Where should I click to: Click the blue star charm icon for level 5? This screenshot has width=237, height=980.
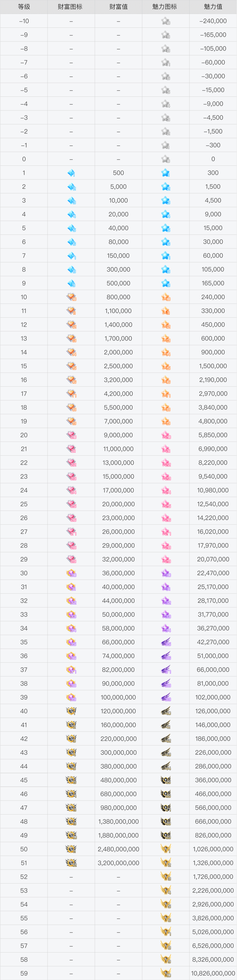(x=165, y=228)
